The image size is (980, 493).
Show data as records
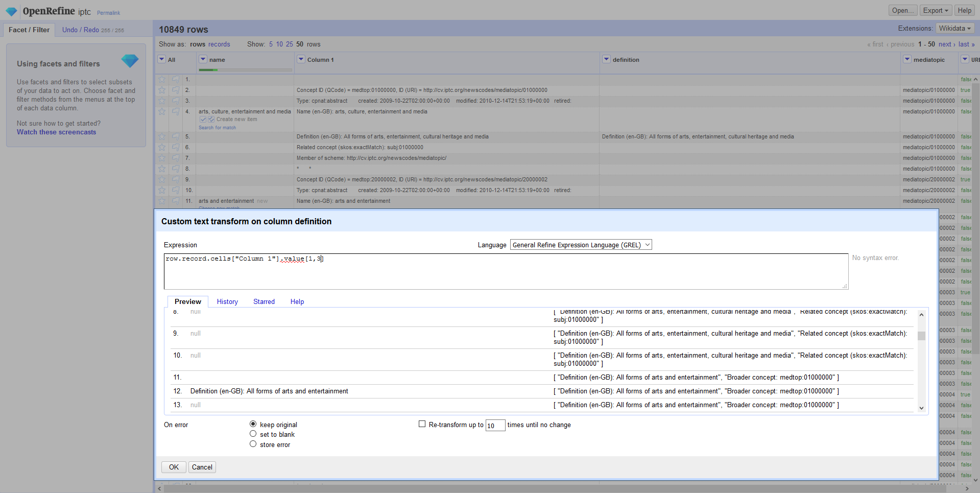coord(219,44)
